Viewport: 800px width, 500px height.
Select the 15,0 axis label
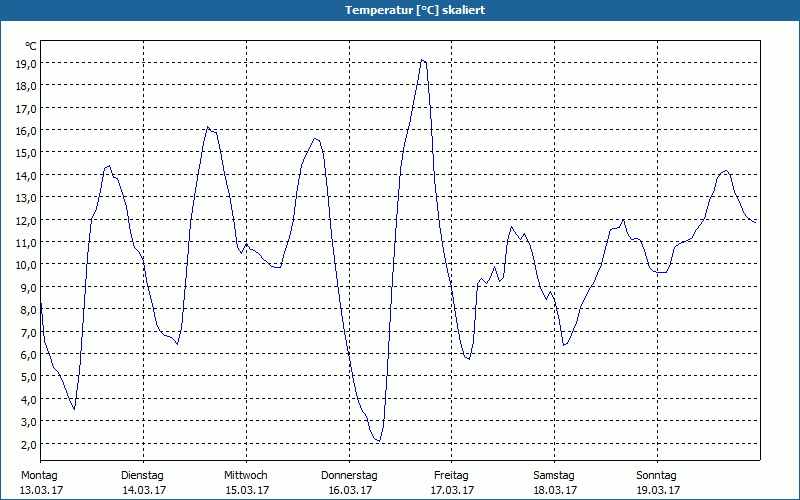coord(27,153)
